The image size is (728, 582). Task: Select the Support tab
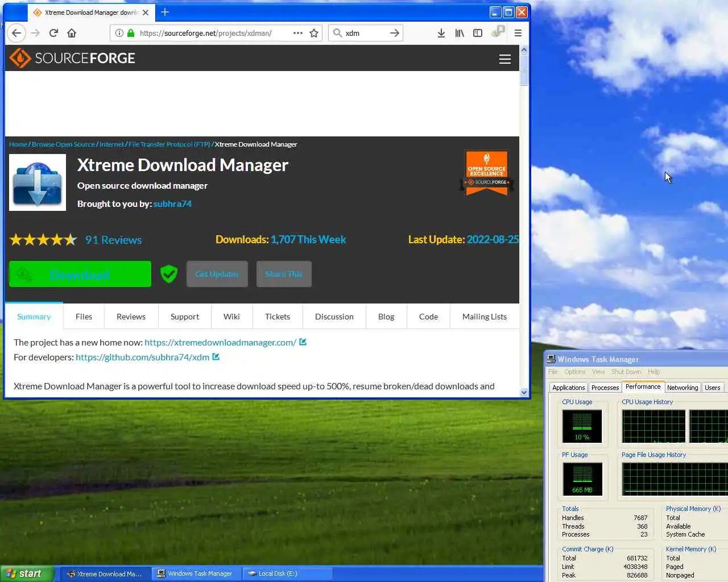tap(185, 317)
